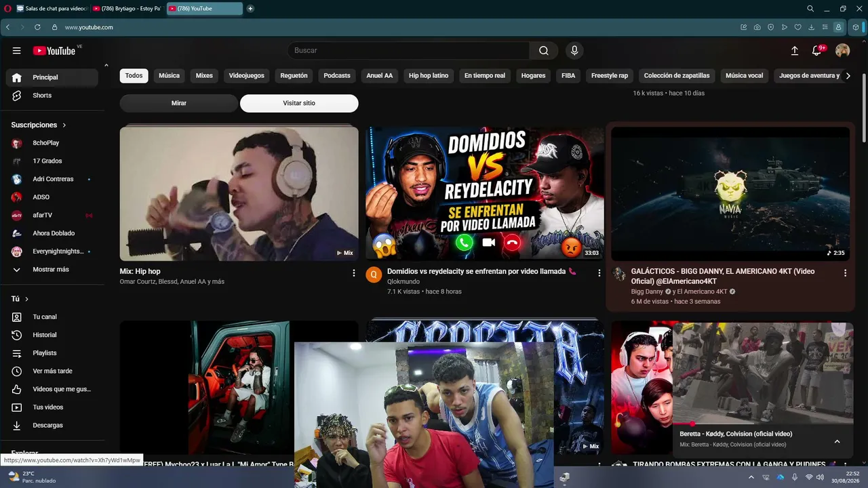Open the Opera downloads icon
This screenshot has width=868, height=488.
(x=811, y=27)
